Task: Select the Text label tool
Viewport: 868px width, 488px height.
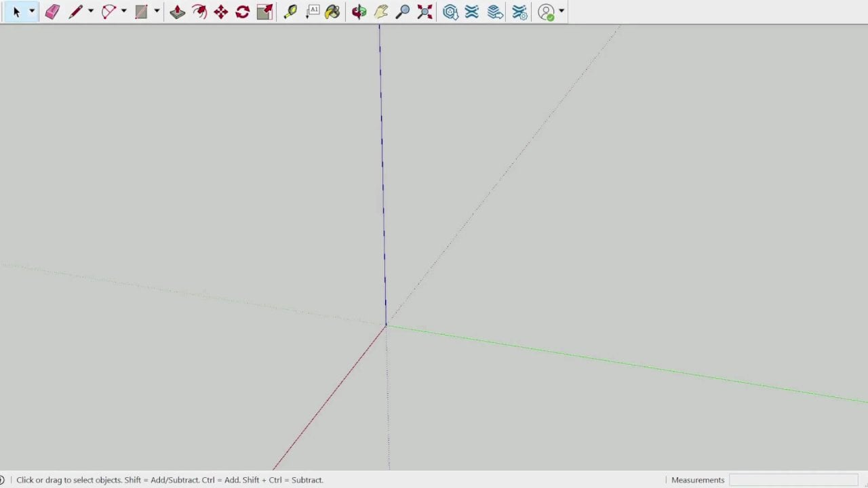Action: tap(313, 12)
